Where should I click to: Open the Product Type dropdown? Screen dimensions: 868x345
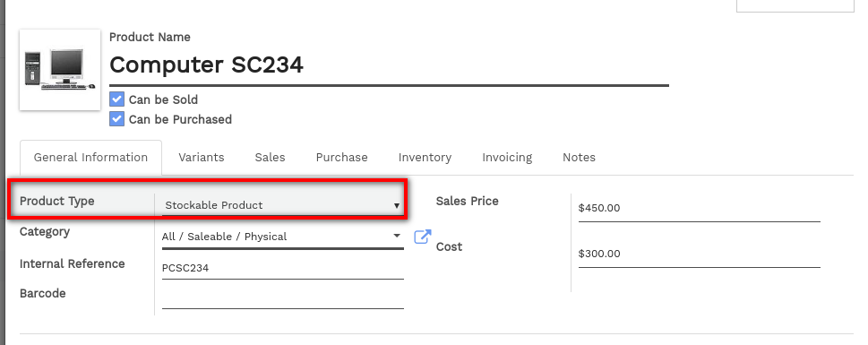pyautogui.click(x=282, y=205)
